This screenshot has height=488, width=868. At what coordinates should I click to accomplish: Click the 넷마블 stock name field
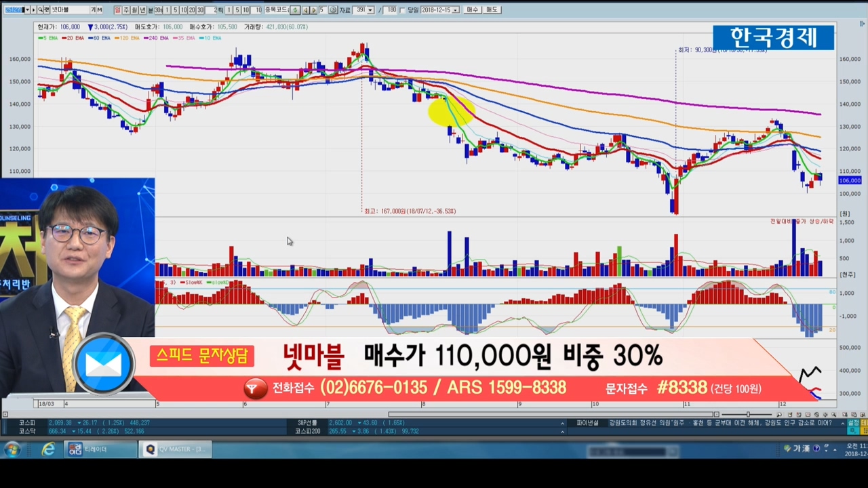pyautogui.click(x=69, y=10)
